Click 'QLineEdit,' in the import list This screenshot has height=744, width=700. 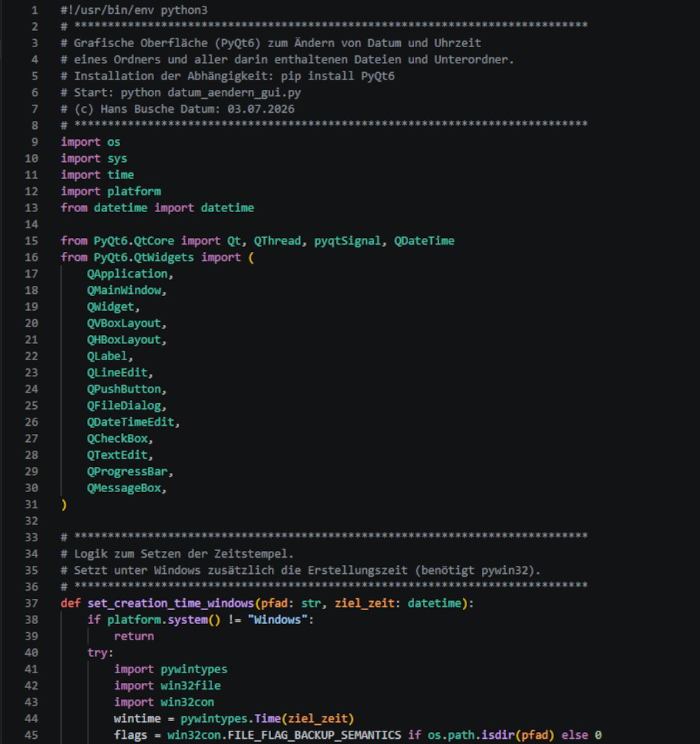click(x=120, y=373)
